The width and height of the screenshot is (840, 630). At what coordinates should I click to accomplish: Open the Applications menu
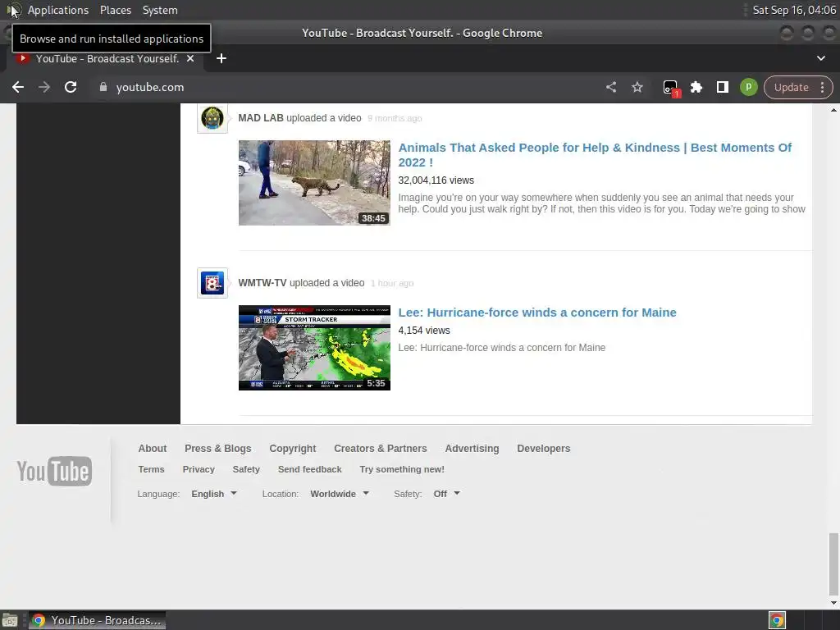point(58,10)
